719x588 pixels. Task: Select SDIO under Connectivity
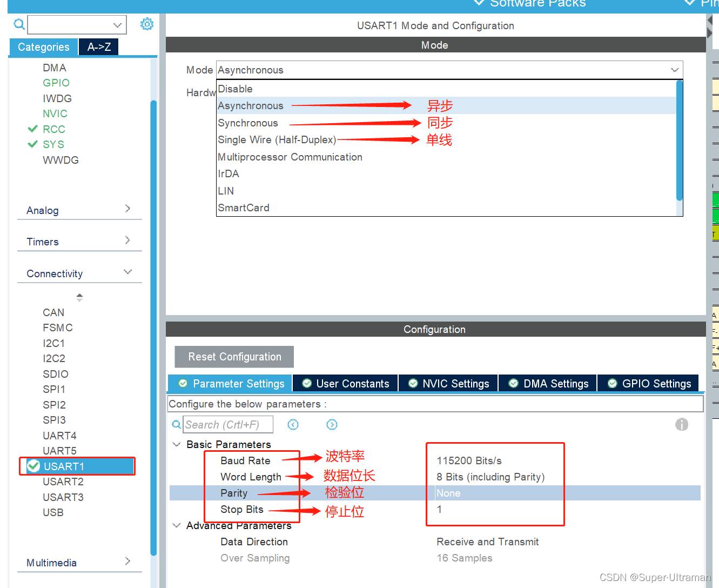pyautogui.click(x=56, y=374)
